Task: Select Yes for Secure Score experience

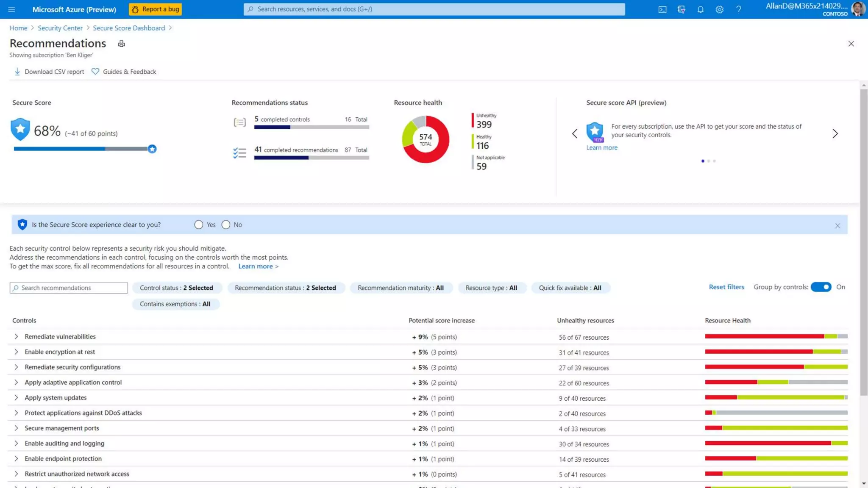Action: pyautogui.click(x=199, y=225)
